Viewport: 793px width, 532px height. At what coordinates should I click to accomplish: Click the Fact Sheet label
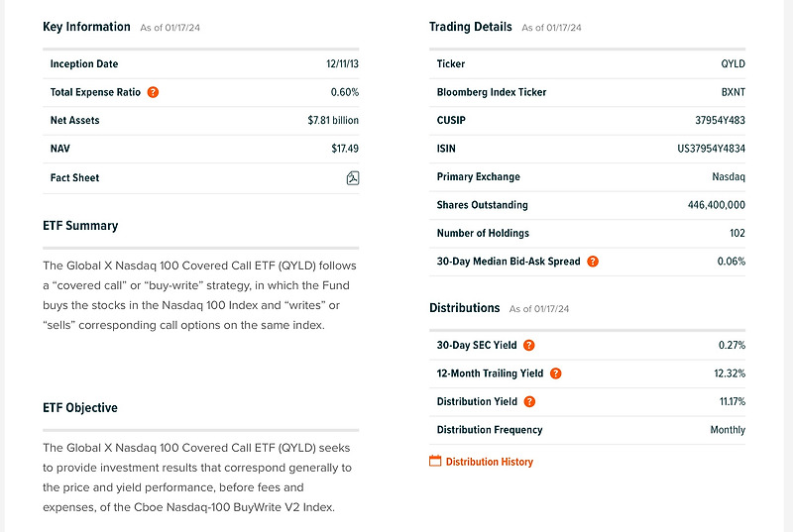click(x=74, y=178)
